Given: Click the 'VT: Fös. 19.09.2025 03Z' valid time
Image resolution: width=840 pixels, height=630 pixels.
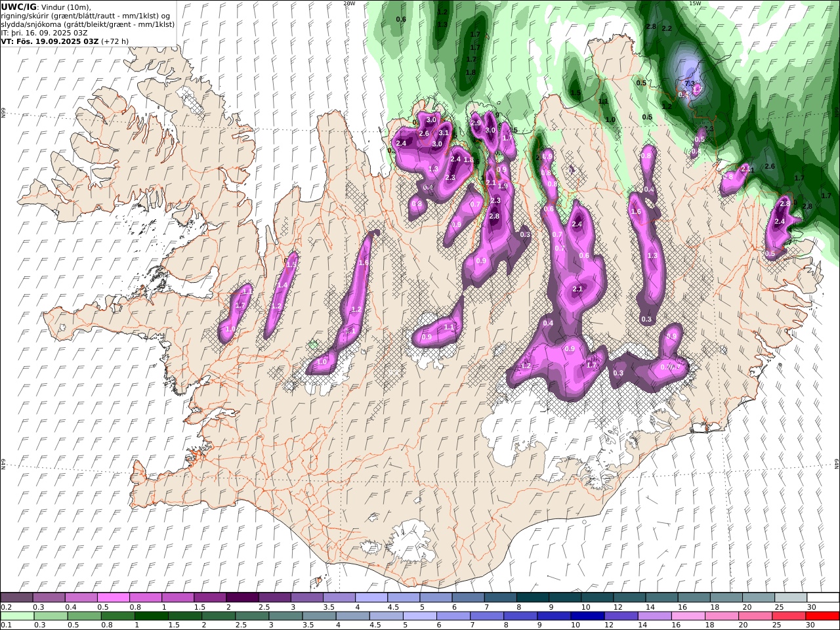Looking at the screenshot, I should 50,41.
